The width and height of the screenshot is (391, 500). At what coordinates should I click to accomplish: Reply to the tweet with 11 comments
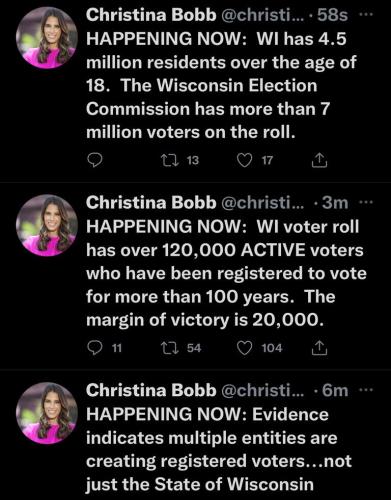[x=95, y=348]
